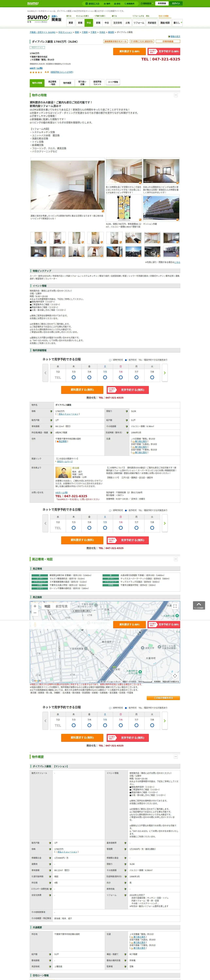The width and height of the screenshot is (210, 980).
Task: Show next week in calendar under 物件詳細情報
Action: click(x=165, y=373)
